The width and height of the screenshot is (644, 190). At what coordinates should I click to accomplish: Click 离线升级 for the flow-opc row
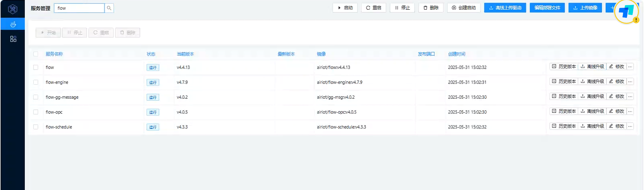click(x=592, y=111)
